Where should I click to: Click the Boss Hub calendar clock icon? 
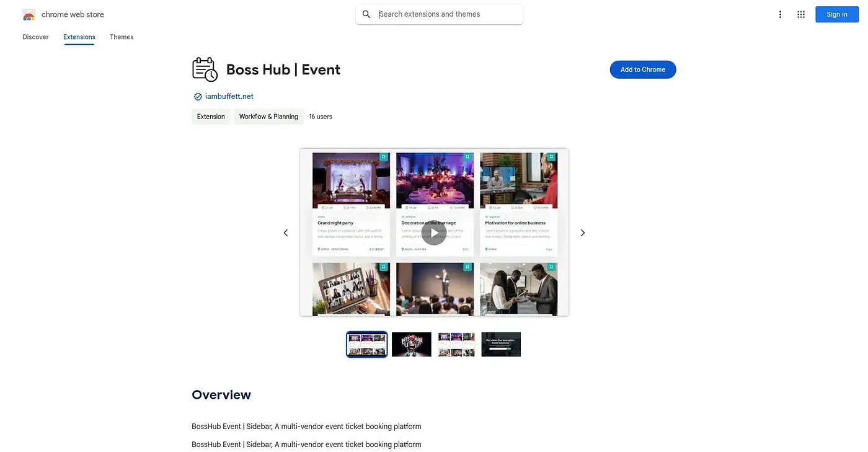coord(205,69)
